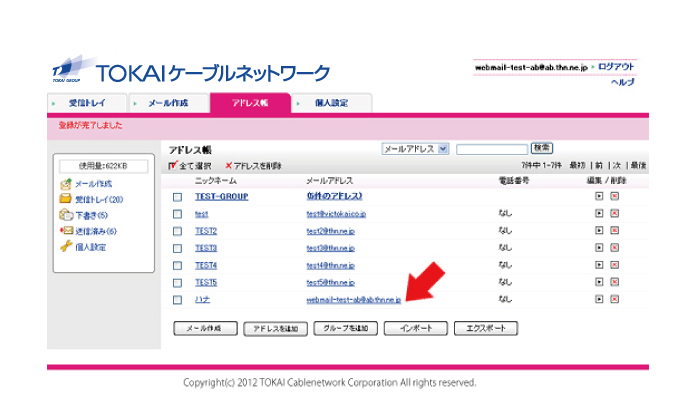Click red X アドレスを削除 icon
This screenshot has width=700, height=403.
(229, 166)
